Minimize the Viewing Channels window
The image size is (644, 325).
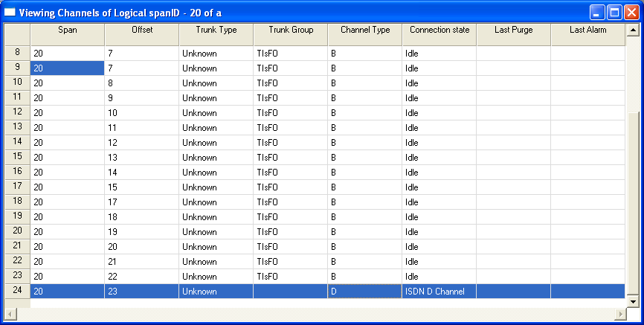[598, 12]
